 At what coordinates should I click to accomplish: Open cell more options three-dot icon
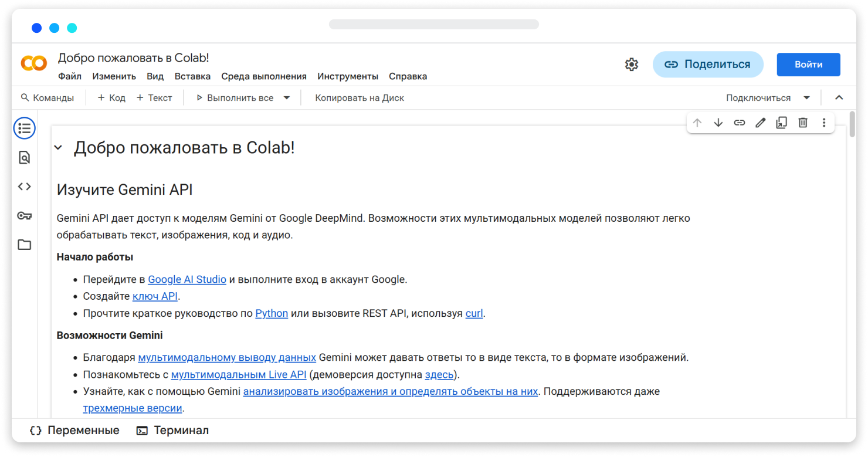coord(824,123)
